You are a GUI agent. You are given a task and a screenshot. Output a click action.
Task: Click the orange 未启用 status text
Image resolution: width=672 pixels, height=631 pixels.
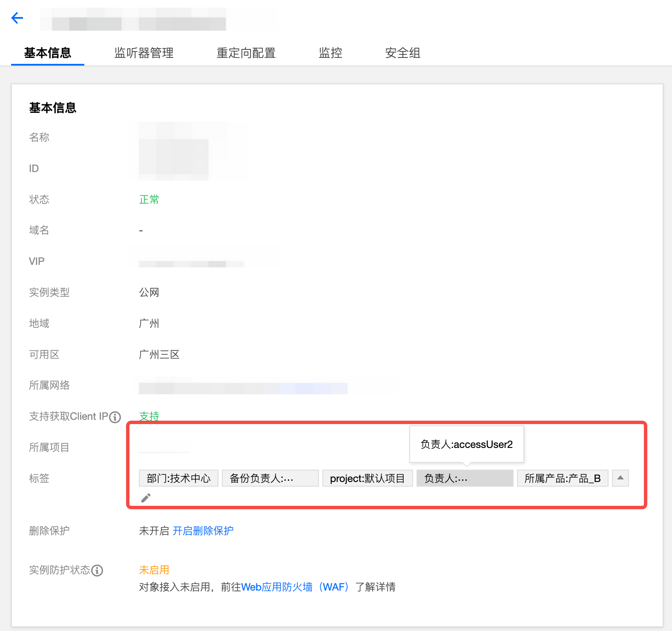click(154, 570)
